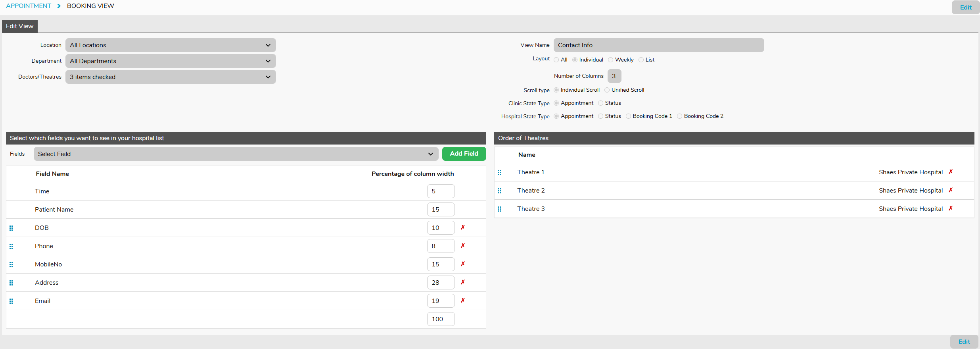This screenshot has width=980, height=349.
Task: Click the drag handle next to MobileNo
Action: [x=11, y=264]
